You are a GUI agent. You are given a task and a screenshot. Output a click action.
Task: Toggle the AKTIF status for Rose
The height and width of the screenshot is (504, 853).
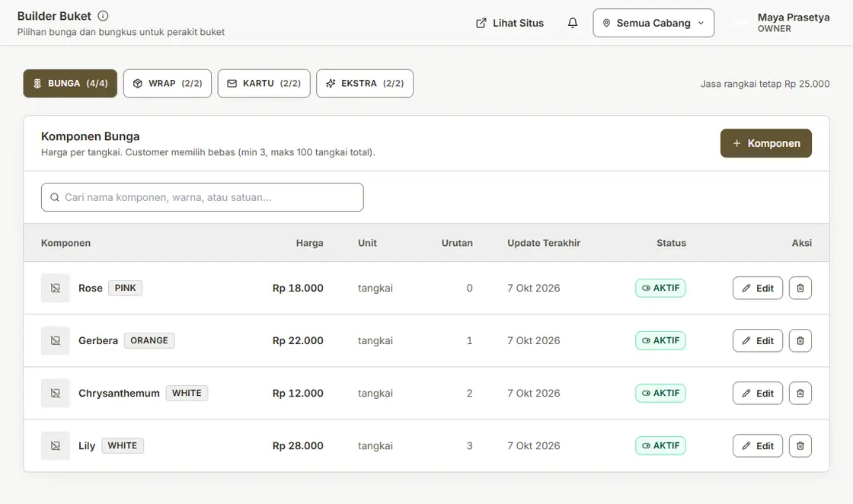tap(660, 288)
